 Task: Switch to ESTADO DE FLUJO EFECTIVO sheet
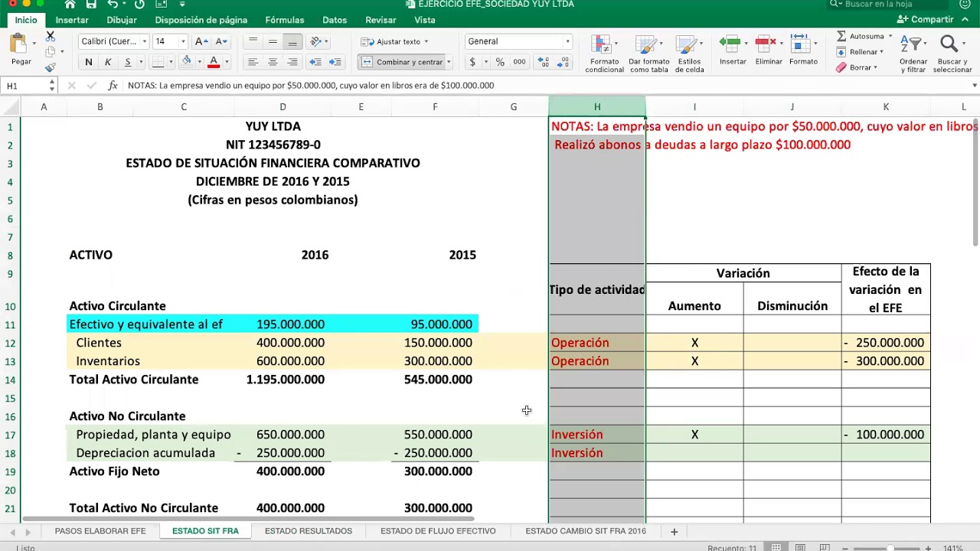coord(438,531)
